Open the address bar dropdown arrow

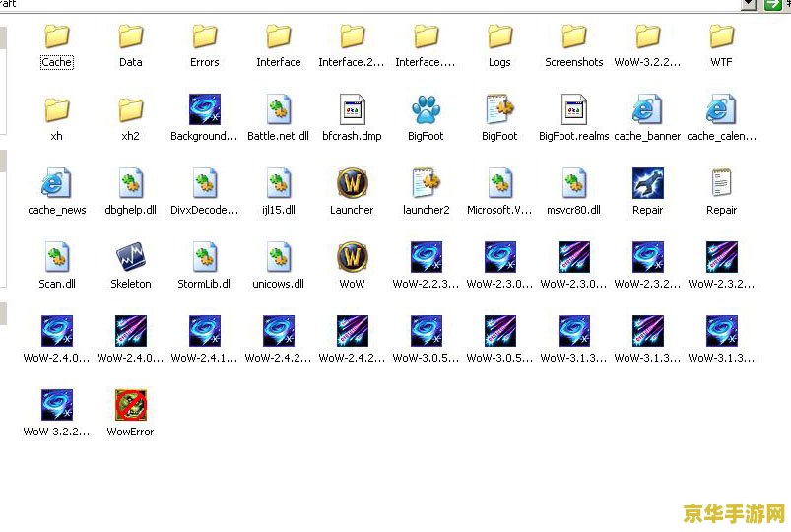pyautogui.click(x=749, y=5)
